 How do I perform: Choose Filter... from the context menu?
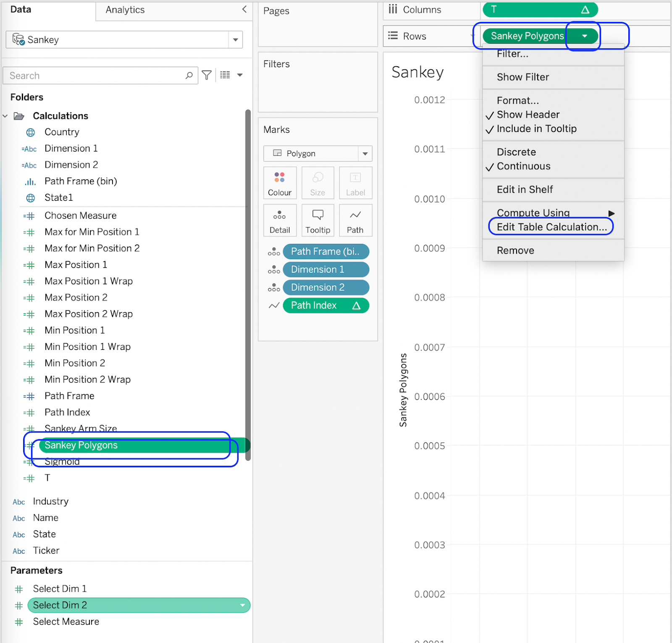coord(512,54)
